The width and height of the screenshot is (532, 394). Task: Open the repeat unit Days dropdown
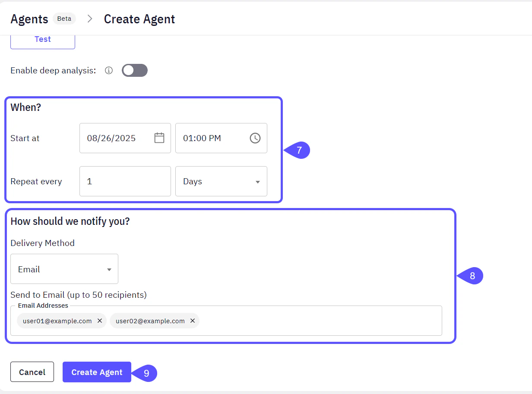(221, 181)
